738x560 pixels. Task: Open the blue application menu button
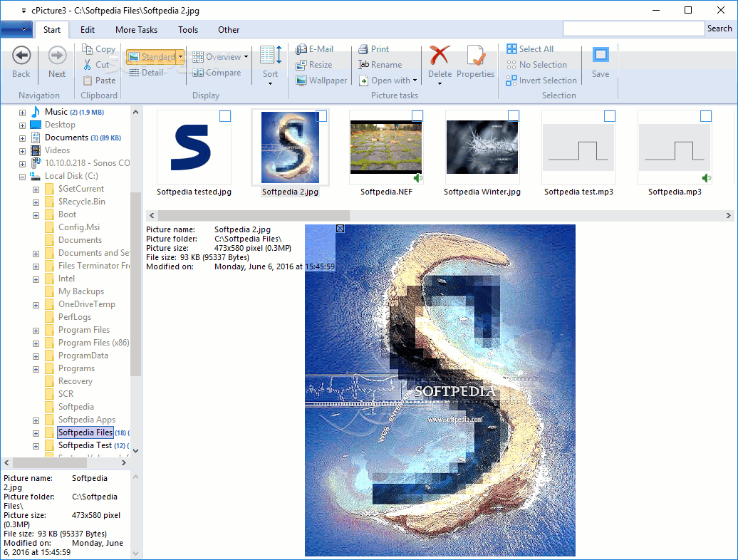17,29
